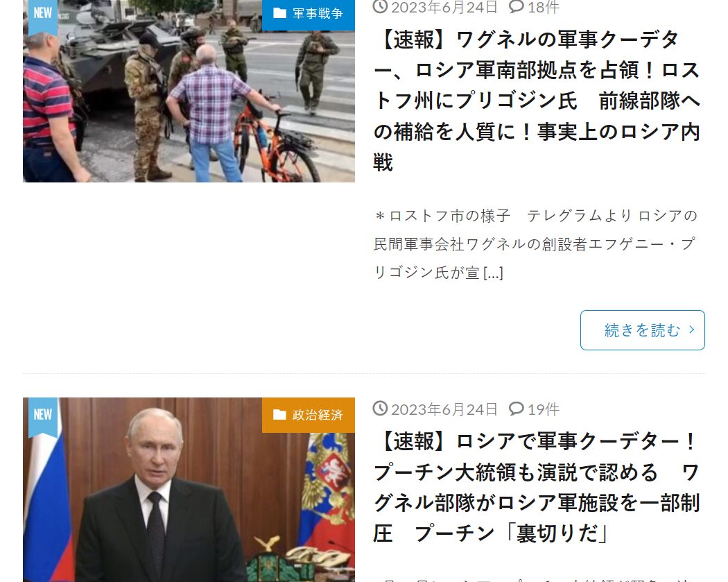Open the 18件 comments count link
728x582 pixels.
tap(543, 7)
